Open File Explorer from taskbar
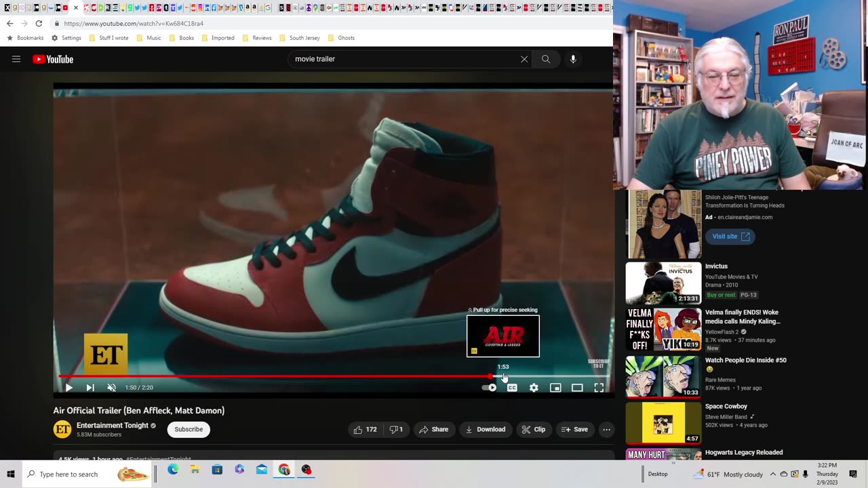The height and width of the screenshot is (488, 868). click(195, 470)
